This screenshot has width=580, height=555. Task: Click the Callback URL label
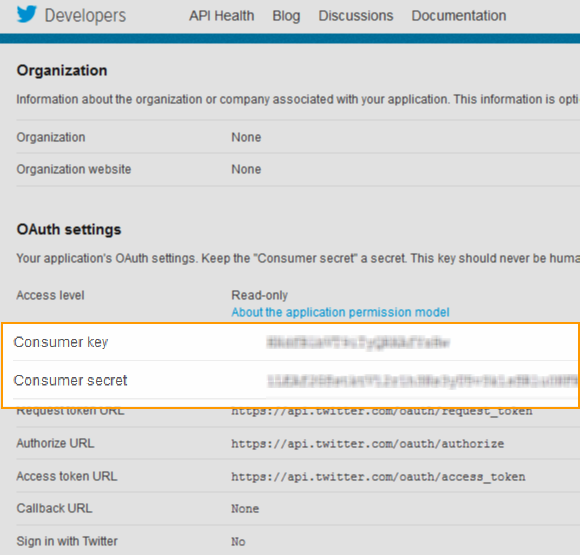tap(54, 508)
